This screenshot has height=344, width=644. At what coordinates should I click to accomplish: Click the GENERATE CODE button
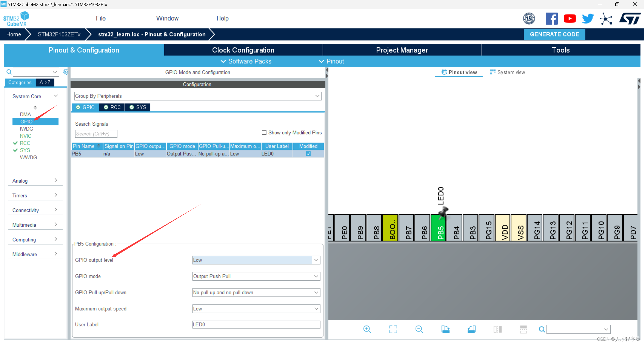click(554, 34)
